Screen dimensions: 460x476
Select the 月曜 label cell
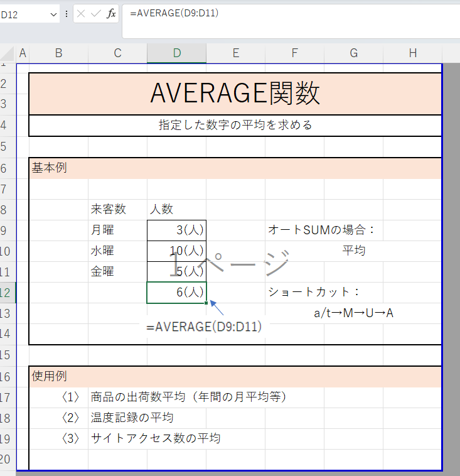(x=117, y=230)
